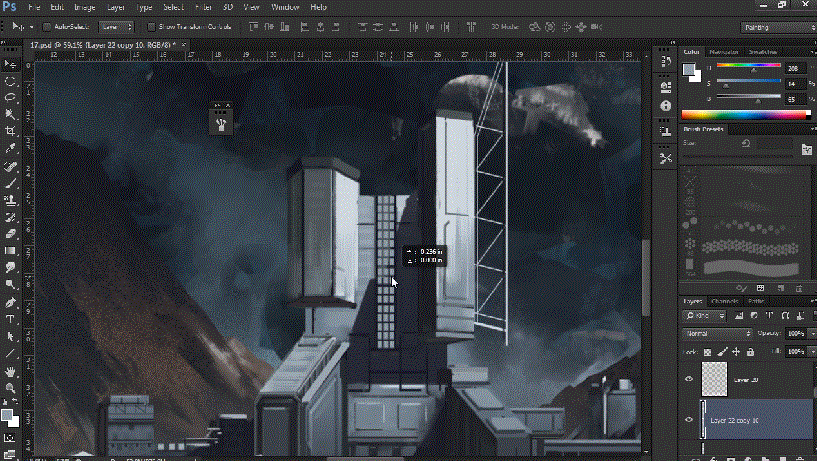Toggle Quick Mask mode button

click(x=10, y=438)
